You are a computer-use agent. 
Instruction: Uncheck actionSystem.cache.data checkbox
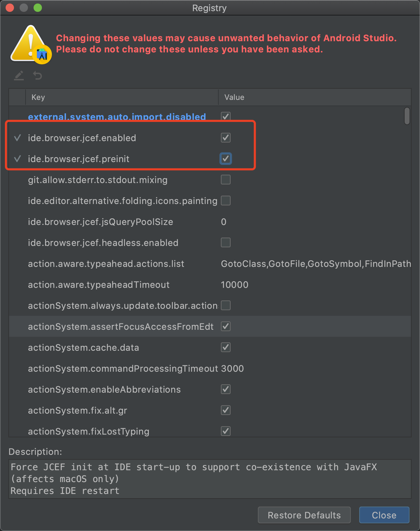[226, 347]
